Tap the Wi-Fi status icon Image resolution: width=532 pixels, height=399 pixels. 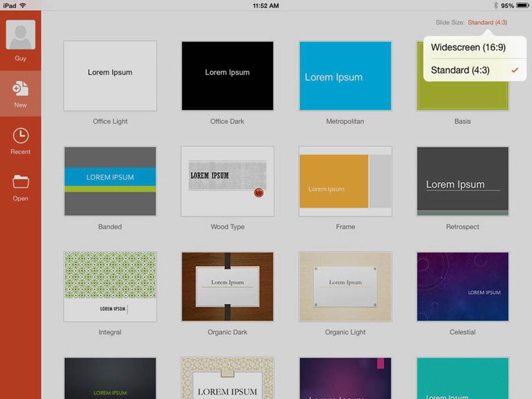pos(23,5)
